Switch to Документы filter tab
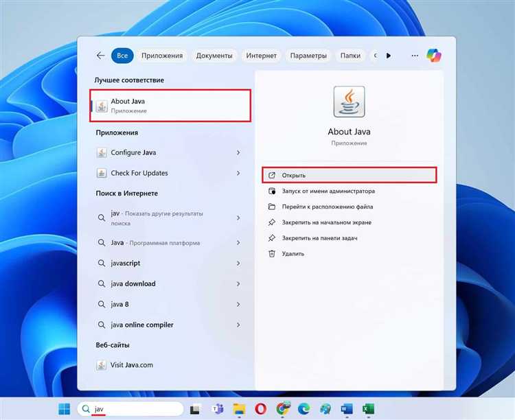 point(214,56)
